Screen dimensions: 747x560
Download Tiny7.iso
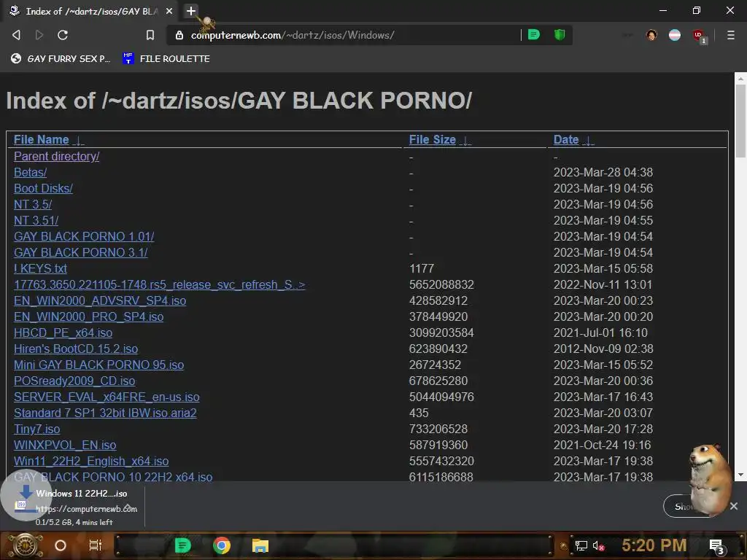37,429
